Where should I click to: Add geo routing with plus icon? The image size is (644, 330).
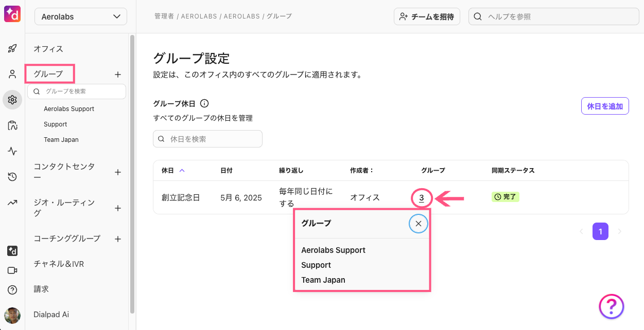tap(117, 208)
